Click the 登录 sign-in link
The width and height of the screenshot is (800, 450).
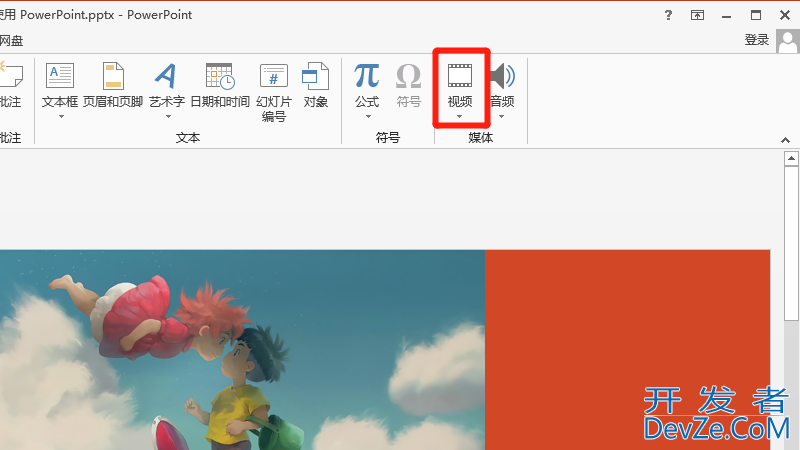757,40
